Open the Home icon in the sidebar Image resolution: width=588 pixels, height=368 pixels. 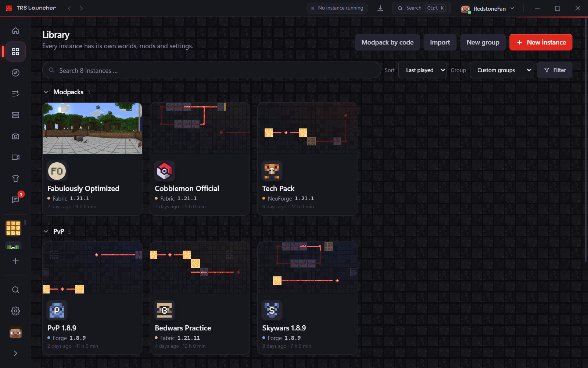click(15, 31)
